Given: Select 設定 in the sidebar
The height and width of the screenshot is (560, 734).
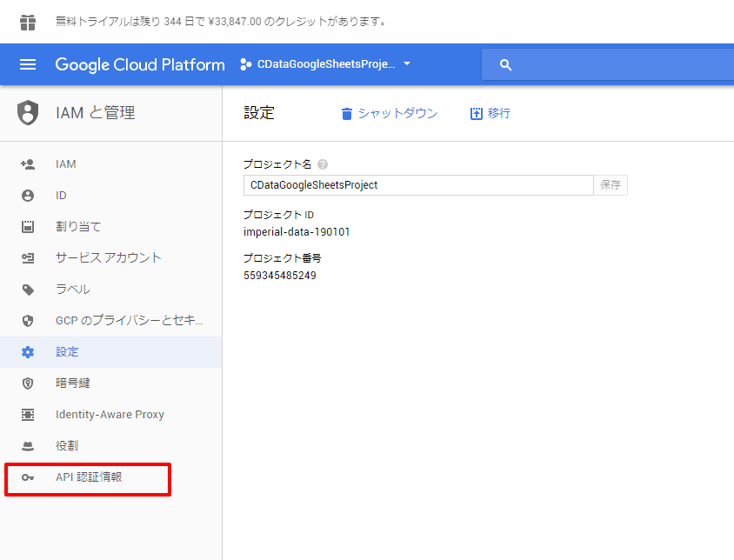Looking at the screenshot, I should pyautogui.click(x=111, y=352).
